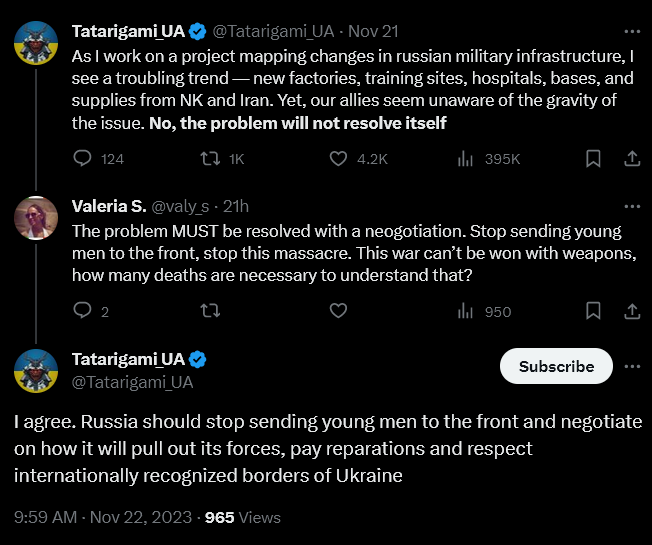Viewport: 652px width, 545px height.
Task: Click the 9:59 AM Nov 22 timestamp
Action: [x=104, y=517]
